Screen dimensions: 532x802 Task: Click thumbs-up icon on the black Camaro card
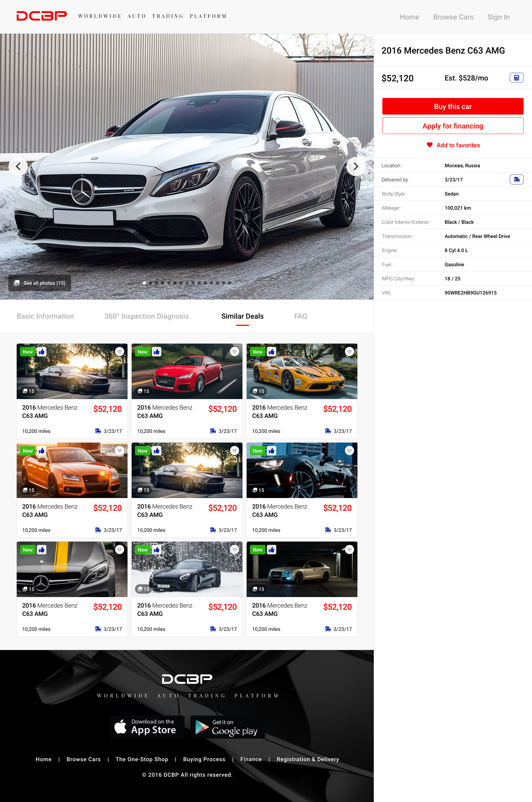click(x=271, y=451)
